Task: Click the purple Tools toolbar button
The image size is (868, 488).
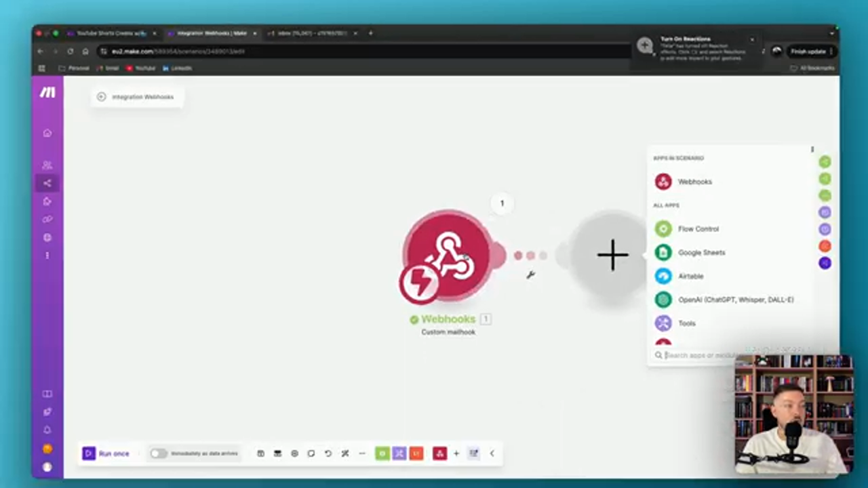Action: [x=399, y=453]
